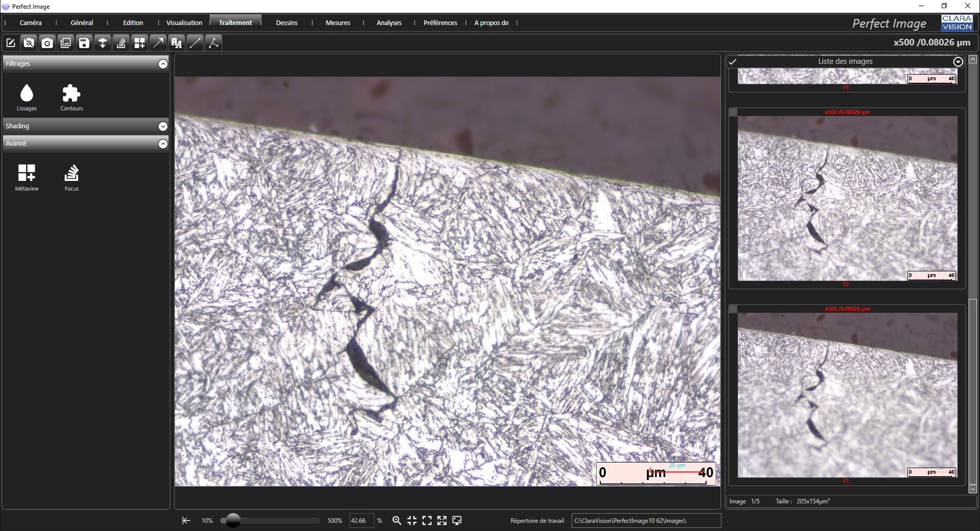Click the magnifier zoom icon
Viewport: 980px width, 531px height.
click(396, 520)
